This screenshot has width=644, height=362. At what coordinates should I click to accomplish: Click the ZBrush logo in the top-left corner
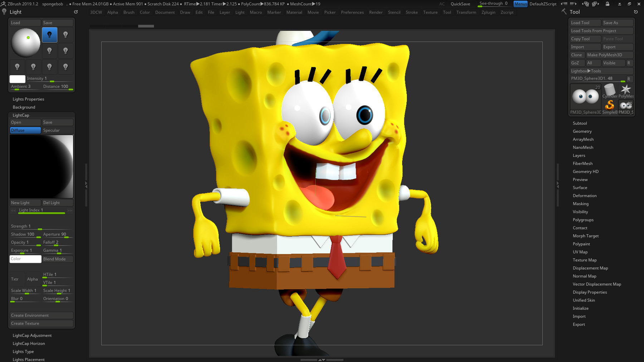[x=4, y=4]
